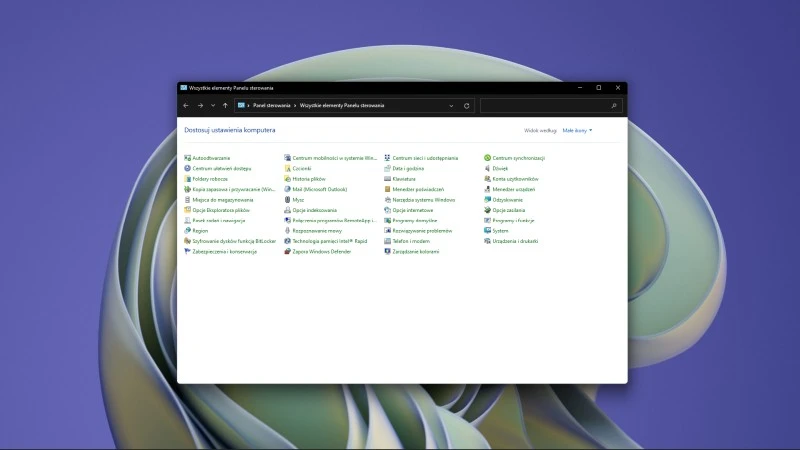The image size is (800, 450).
Task: Focus the Control Panel search box
Action: [x=551, y=106]
